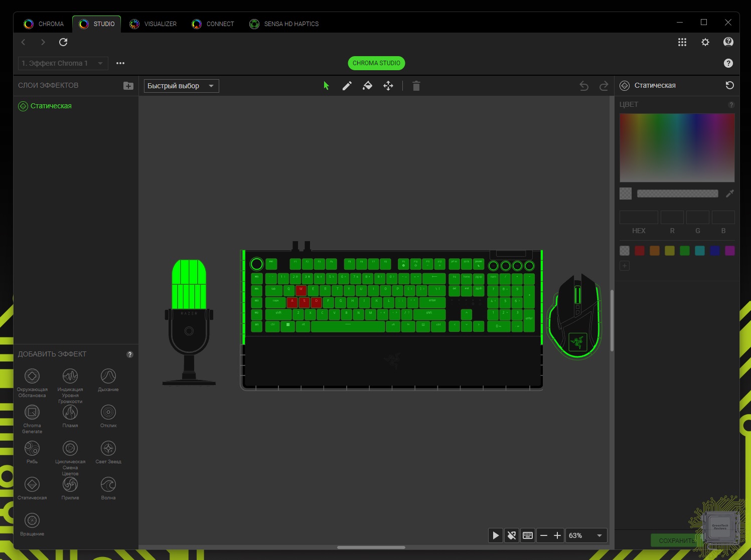Select the Статическая effect layer
Screen dimensions: 751x560
51,106
